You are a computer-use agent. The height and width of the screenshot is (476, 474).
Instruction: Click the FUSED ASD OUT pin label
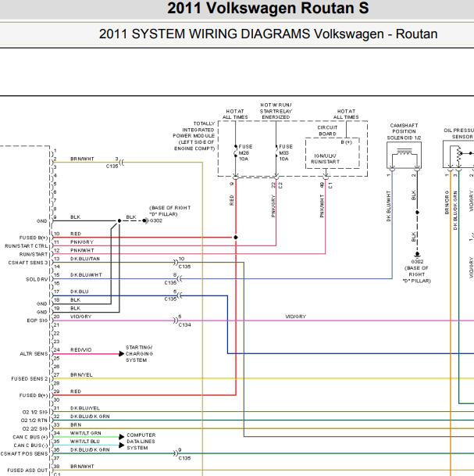(x=27, y=471)
